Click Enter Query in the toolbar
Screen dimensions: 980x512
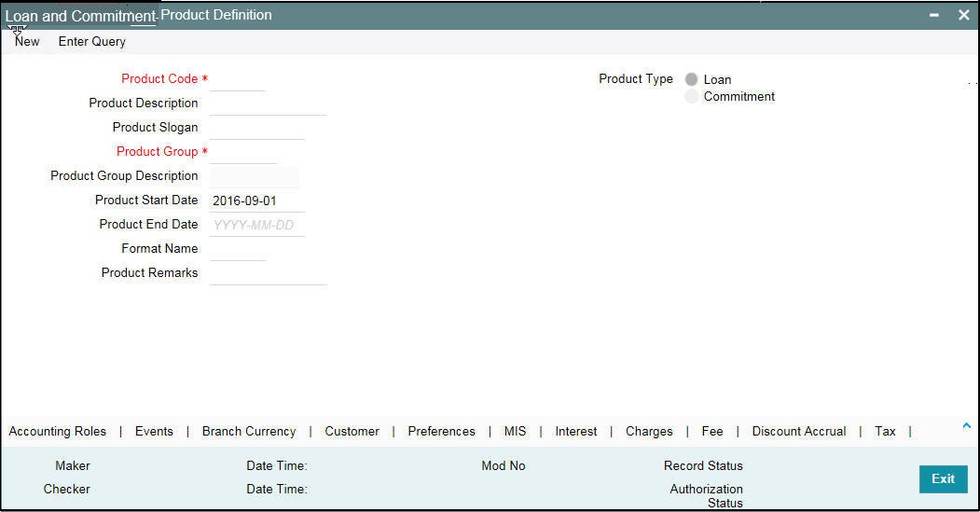click(x=92, y=42)
